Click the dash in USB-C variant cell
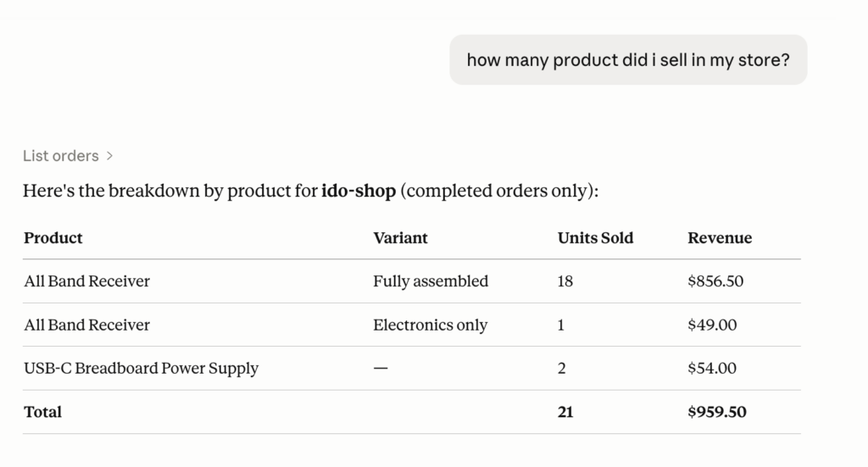Screen dimensions: 868x467 tap(381, 369)
